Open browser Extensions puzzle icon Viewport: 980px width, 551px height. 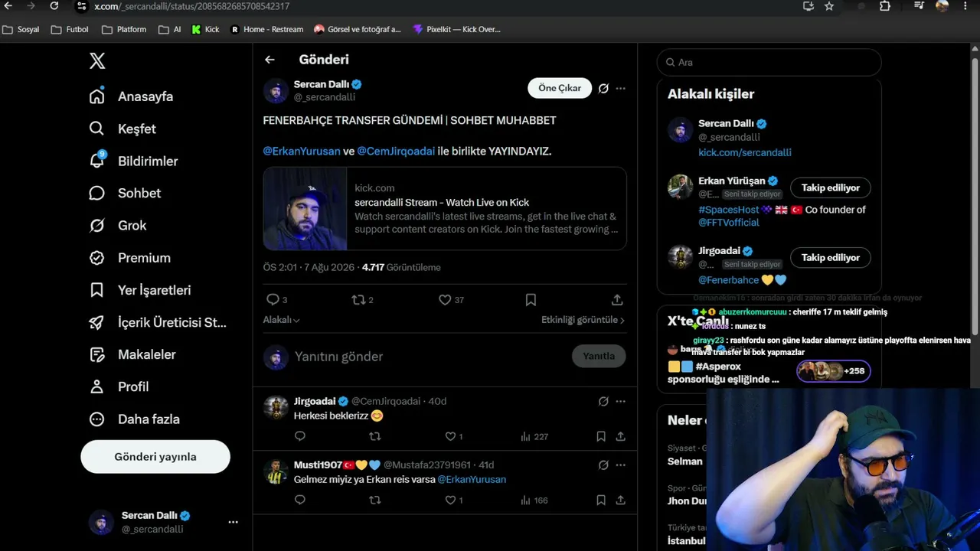885,6
